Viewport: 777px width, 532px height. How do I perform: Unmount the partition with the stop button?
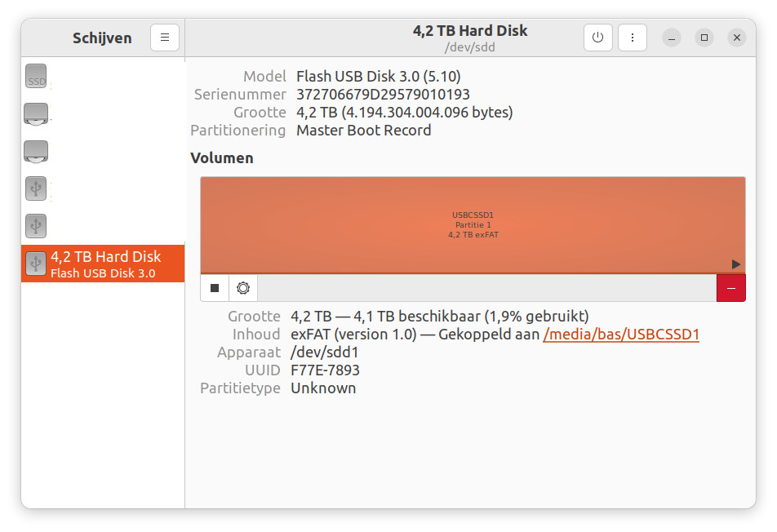pyautogui.click(x=215, y=288)
